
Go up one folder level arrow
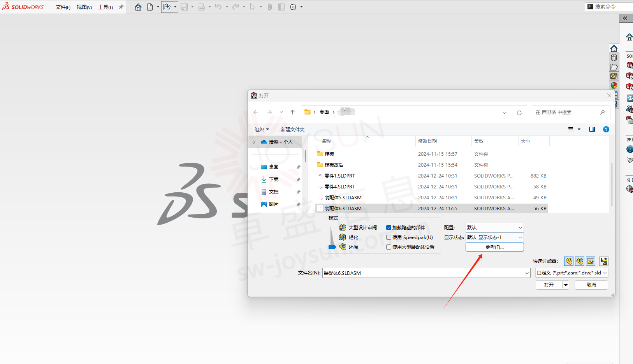pos(293,112)
